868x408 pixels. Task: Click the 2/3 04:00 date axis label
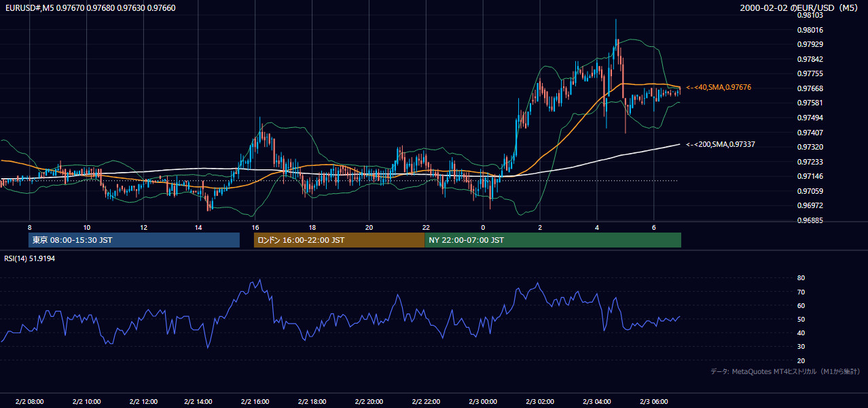click(x=598, y=401)
